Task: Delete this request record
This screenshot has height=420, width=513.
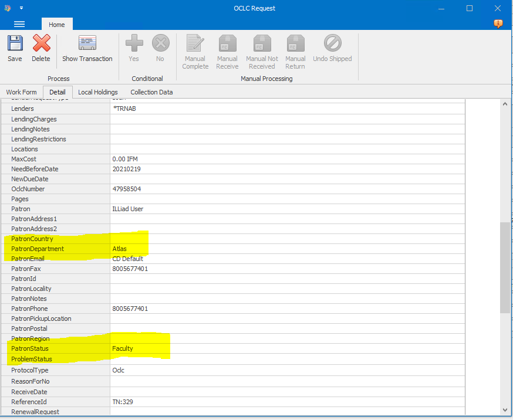Action: click(41, 49)
